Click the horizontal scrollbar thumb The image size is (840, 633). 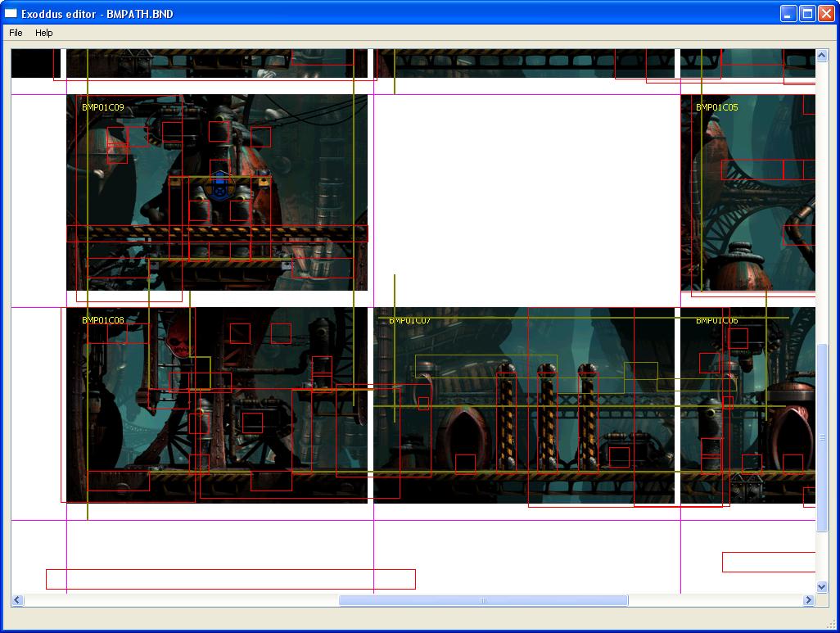point(483,600)
